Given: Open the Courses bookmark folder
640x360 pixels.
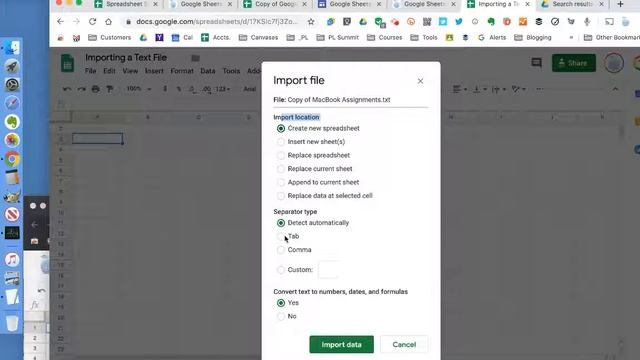Looking at the screenshot, I should point(384,38).
